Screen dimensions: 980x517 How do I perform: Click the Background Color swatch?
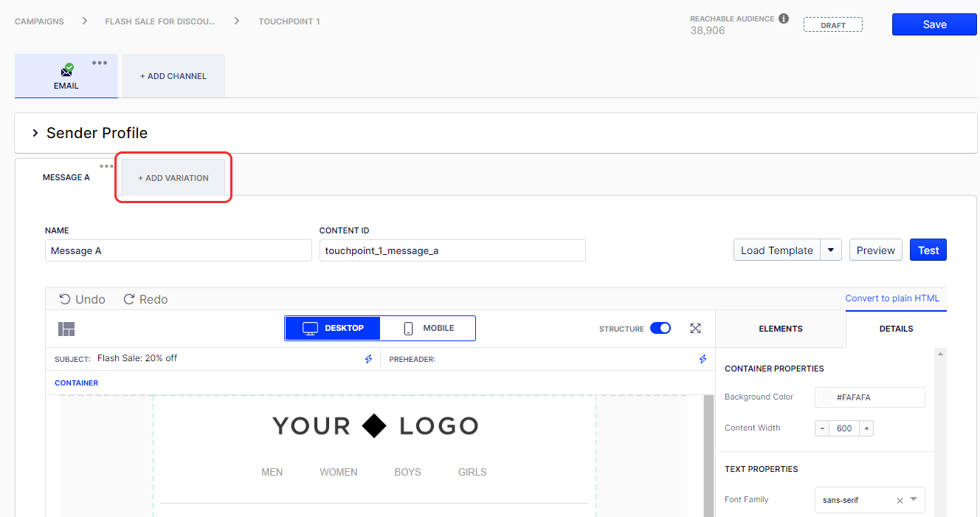825,397
